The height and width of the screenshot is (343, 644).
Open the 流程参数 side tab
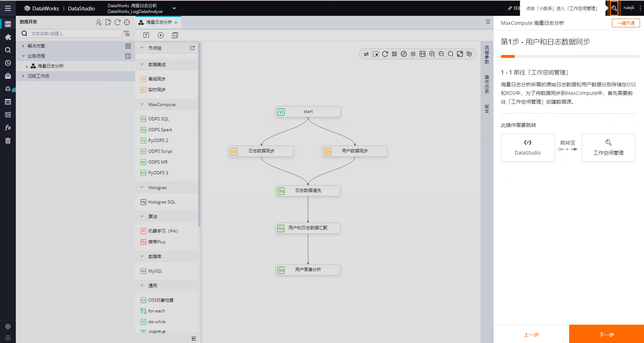pos(487,54)
